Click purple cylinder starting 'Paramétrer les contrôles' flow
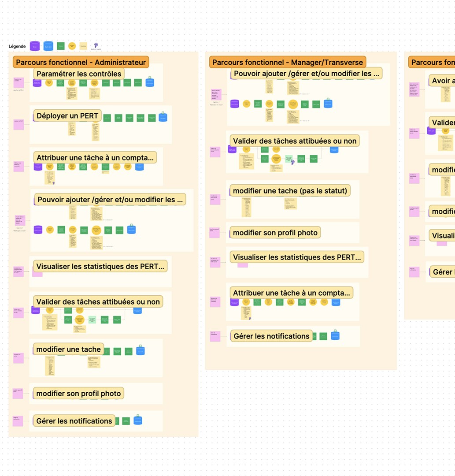 point(37,83)
